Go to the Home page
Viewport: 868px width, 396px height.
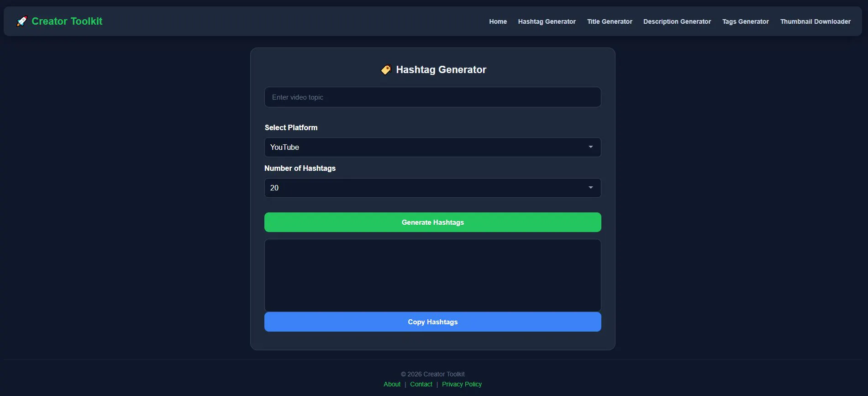pos(498,21)
